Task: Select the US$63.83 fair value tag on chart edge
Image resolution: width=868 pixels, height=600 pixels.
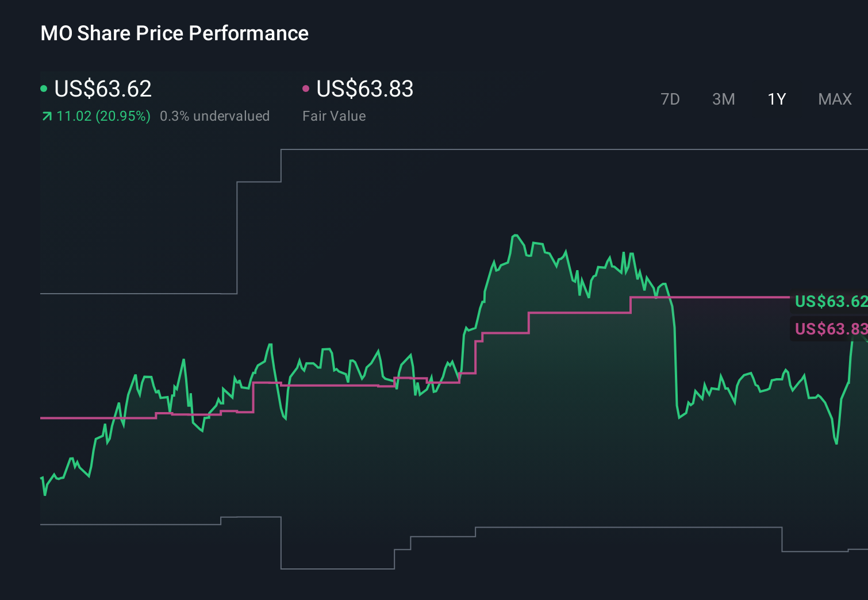Action: 830,329
